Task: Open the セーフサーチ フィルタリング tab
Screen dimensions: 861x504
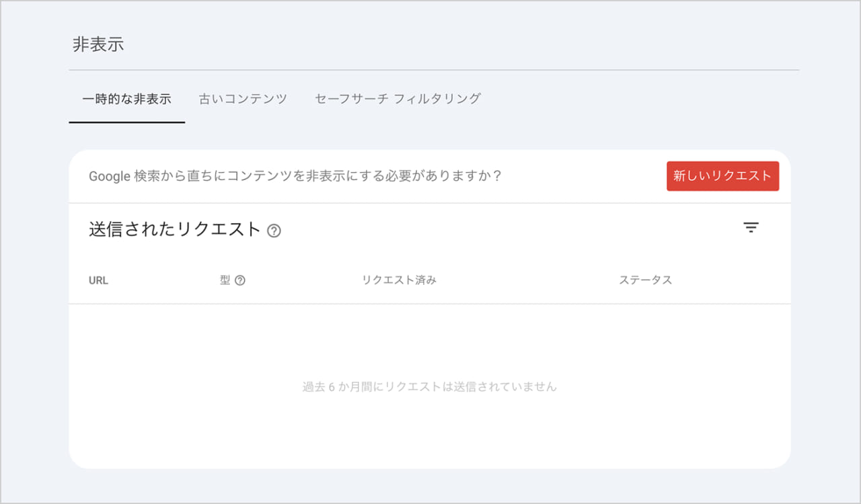Action: coord(398,99)
